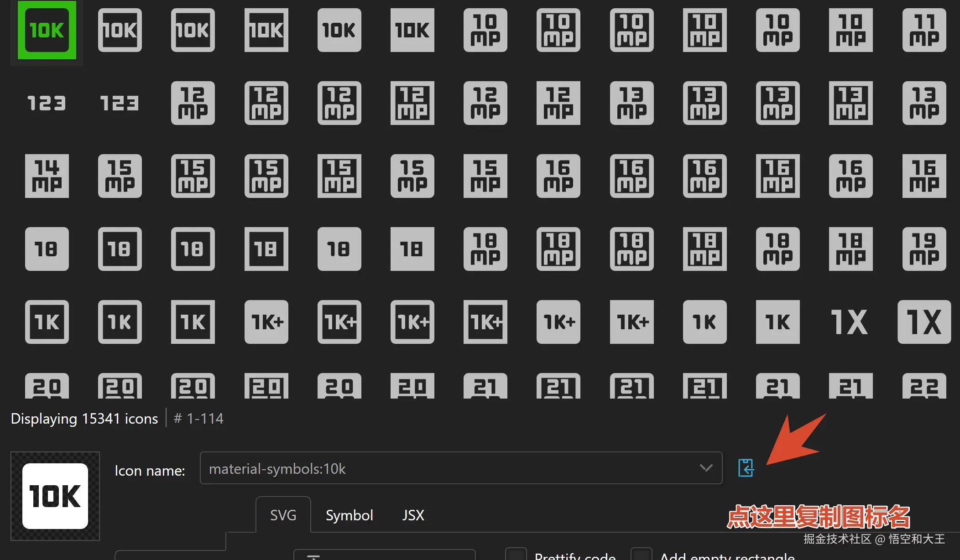Select the 22 icon in bottom row
The height and width of the screenshot is (560, 960).
[x=923, y=387]
